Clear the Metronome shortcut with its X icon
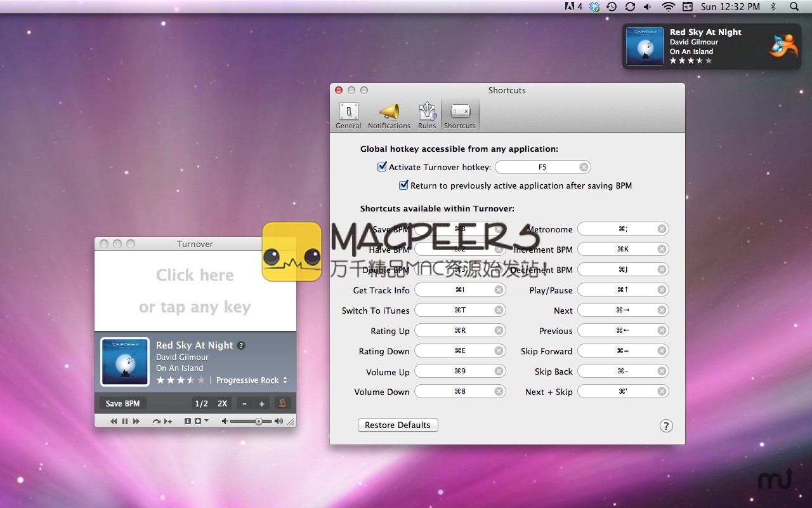 click(x=662, y=229)
